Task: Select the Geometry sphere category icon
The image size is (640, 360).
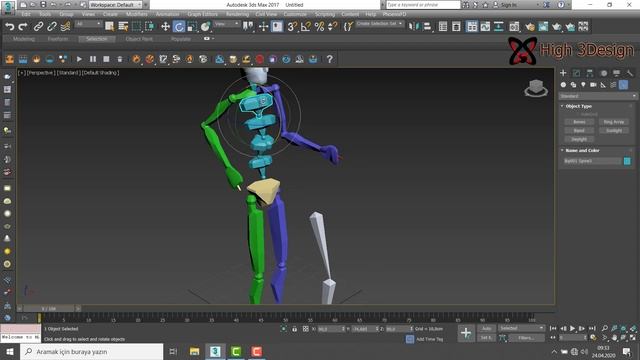Action: click(x=563, y=85)
